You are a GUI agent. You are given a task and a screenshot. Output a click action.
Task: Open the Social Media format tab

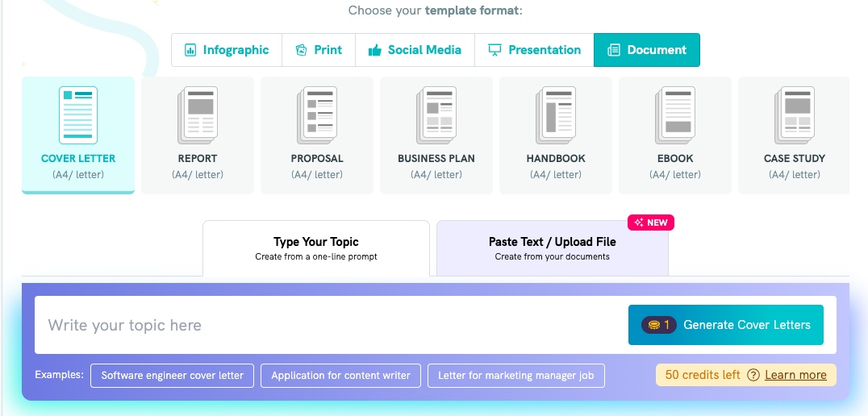[x=415, y=50]
